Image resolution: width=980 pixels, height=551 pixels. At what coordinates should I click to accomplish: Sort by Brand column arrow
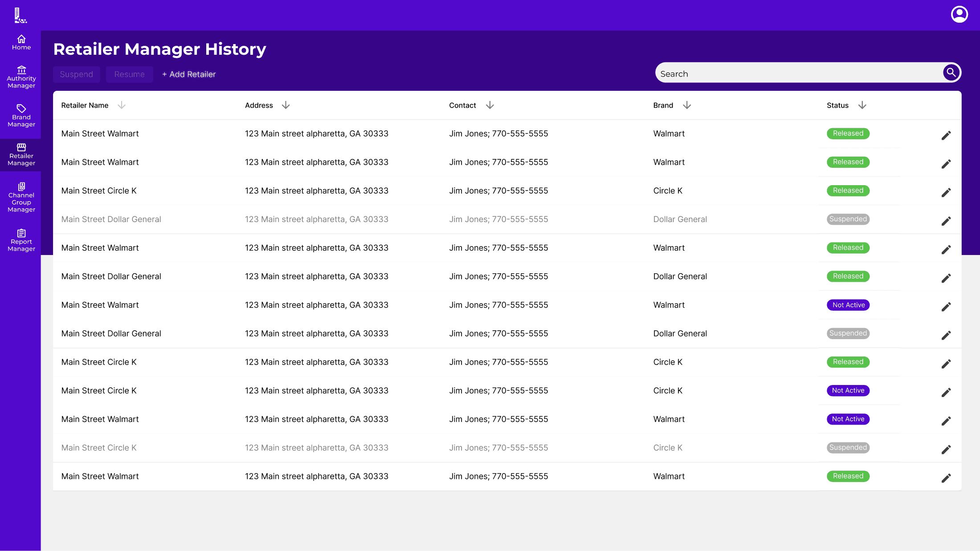tap(686, 105)
